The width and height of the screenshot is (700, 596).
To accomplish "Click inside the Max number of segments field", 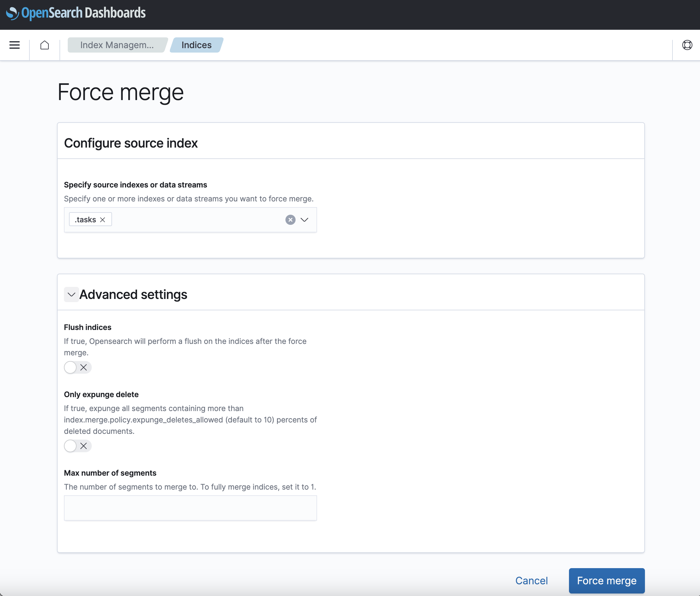I will tap(190, 508).
